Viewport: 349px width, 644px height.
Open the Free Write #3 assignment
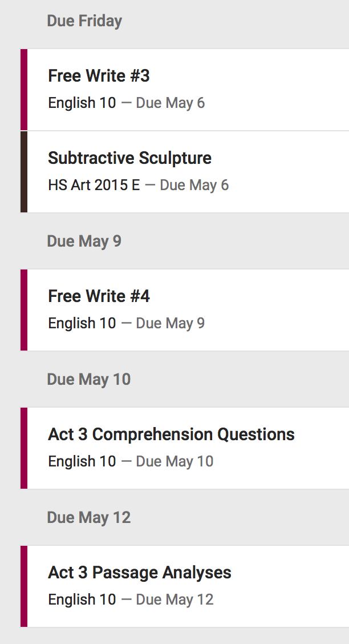[99, 76]
